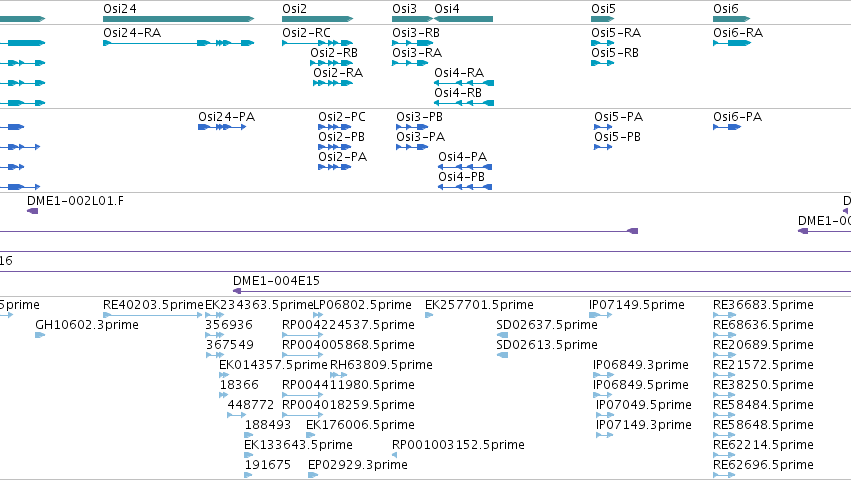The width and height of the screenshot is (851, 480).
Task: Select the Osi24 gene bar
Action: tap(179, 19)
